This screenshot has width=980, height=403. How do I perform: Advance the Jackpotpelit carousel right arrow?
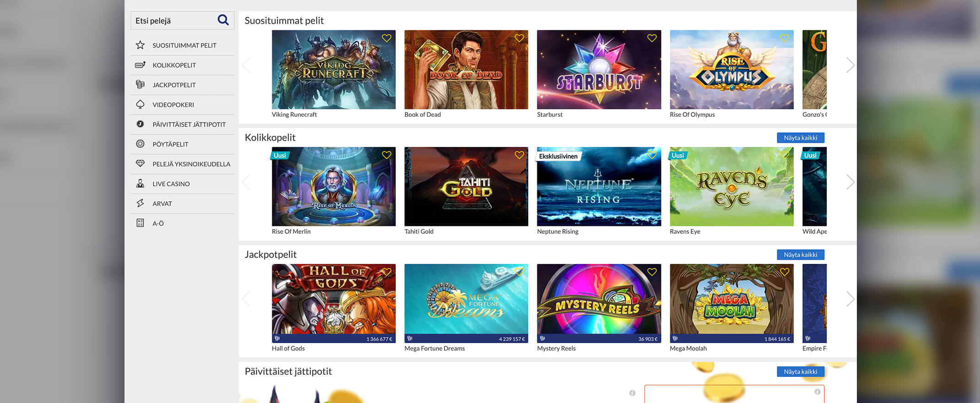coord(850,299)
